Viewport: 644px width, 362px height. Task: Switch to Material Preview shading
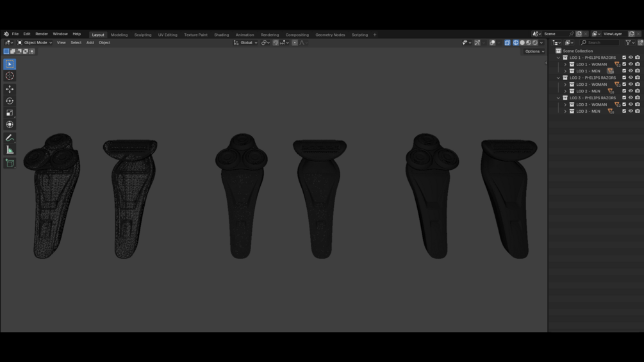click(529, 43)
